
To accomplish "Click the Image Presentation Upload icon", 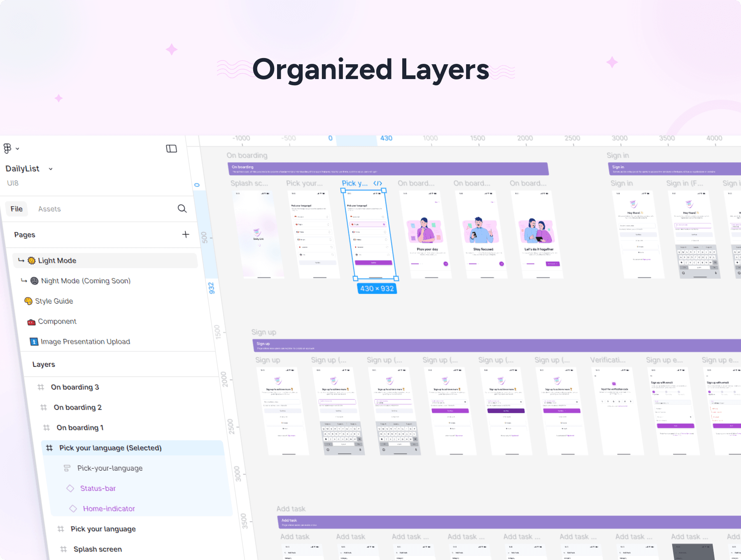I will click(x=34, y=341).
